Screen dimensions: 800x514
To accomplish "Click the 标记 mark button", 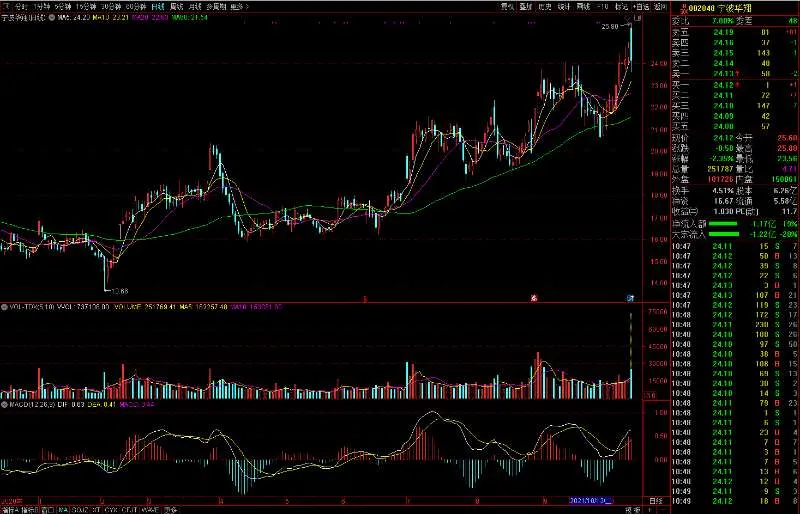I will click(621, 7).
